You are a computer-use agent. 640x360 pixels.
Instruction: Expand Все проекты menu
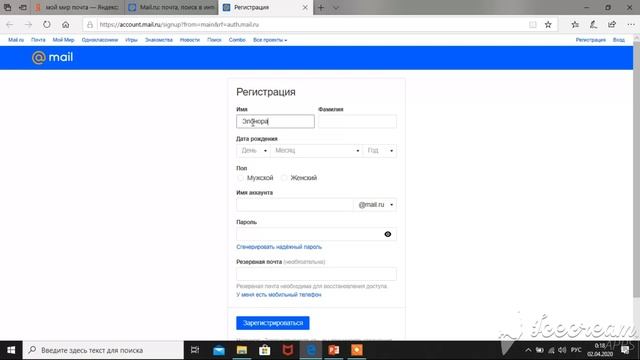[x=270, y=40]
